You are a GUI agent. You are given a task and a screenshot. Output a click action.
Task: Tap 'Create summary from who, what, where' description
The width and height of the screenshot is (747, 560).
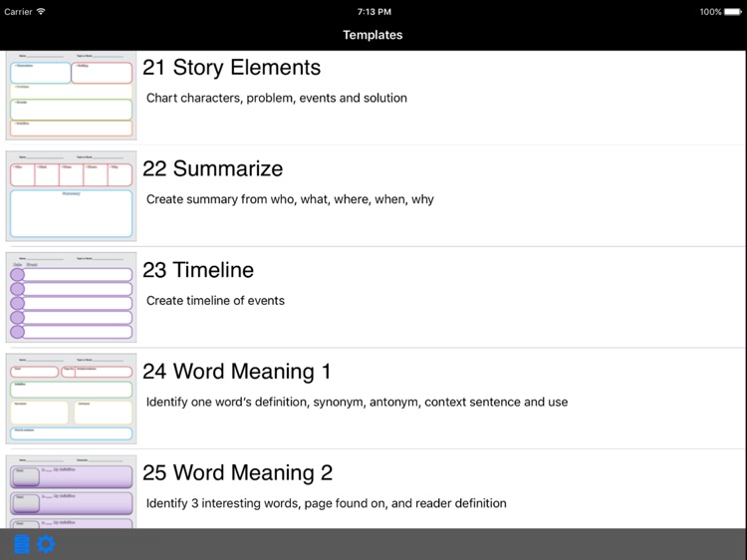pyautogui.click(x=290, y=199)
